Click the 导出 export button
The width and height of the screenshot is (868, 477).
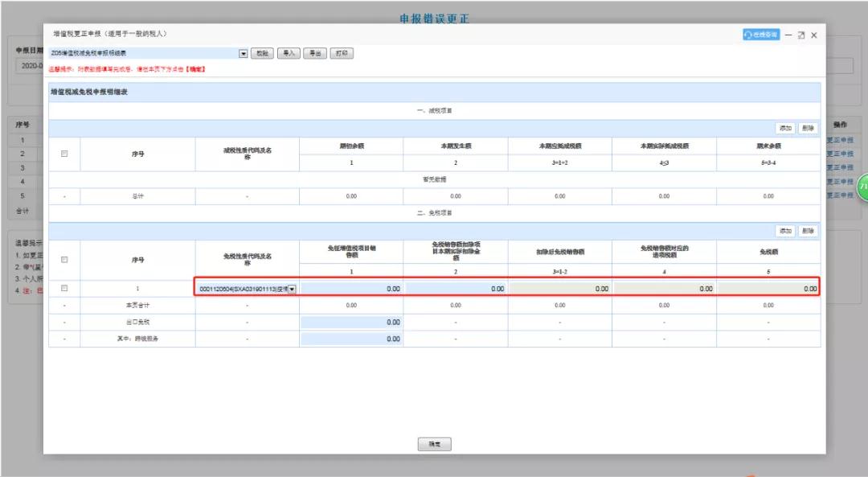click(314, 53)
